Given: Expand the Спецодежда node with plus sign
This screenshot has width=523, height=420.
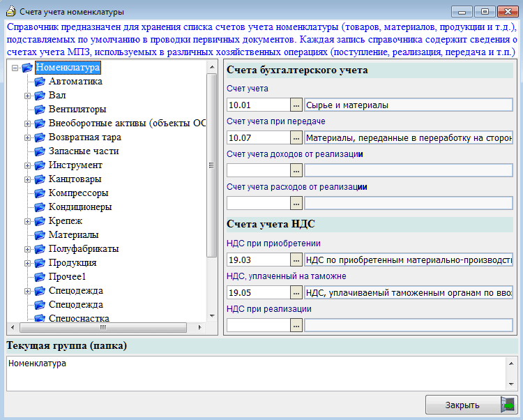Looking at the screenshot, I should (27, 291).
